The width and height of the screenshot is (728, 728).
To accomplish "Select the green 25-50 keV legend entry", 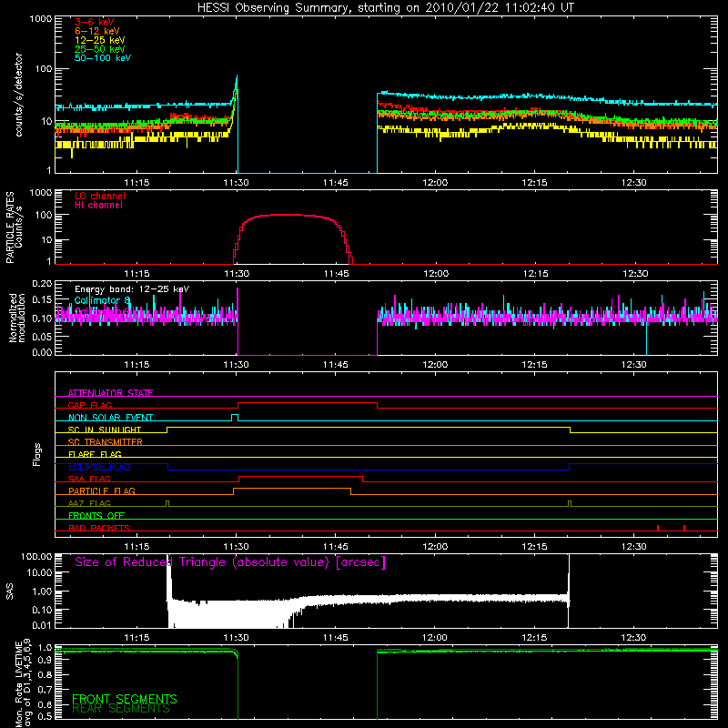I will click(x=100, y=49).
